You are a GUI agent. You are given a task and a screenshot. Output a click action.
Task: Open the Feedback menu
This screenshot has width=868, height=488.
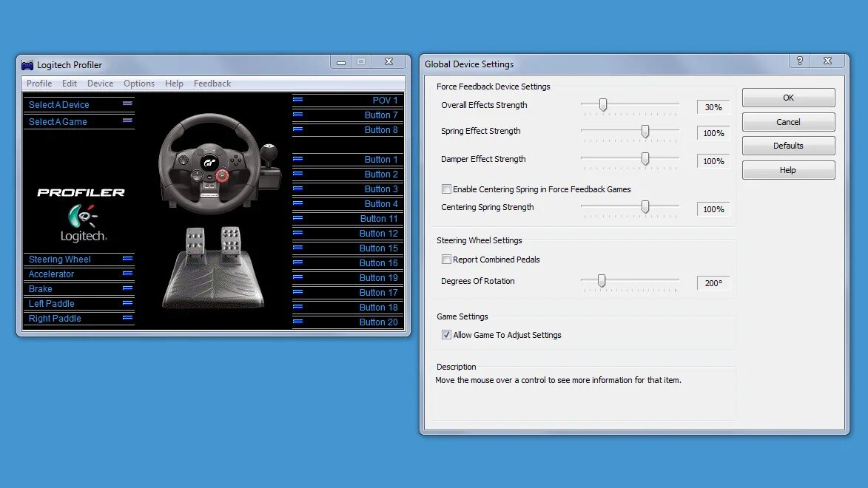tap(212, 84)
